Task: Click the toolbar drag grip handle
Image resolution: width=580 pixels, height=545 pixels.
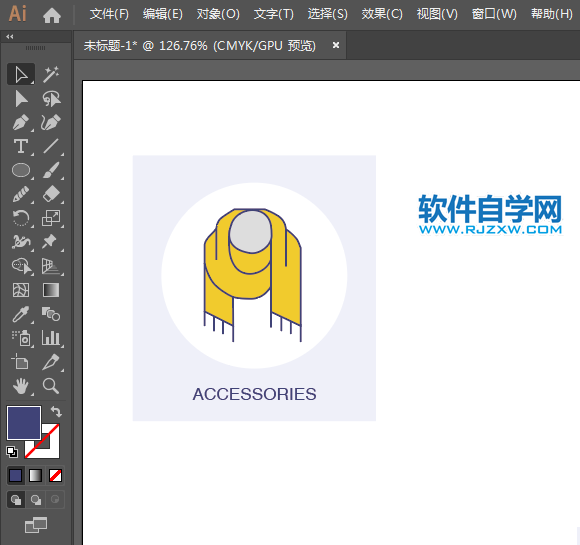Action: pos(36,48)
